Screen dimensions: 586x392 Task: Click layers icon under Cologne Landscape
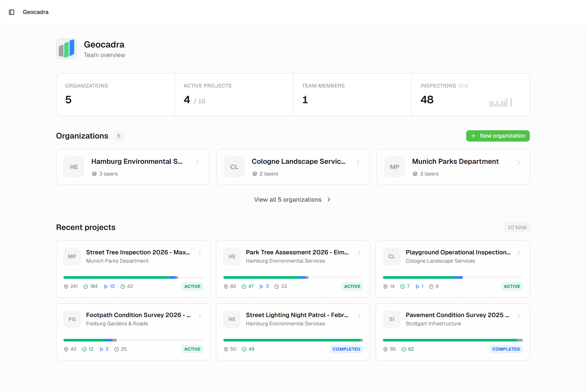255,174
